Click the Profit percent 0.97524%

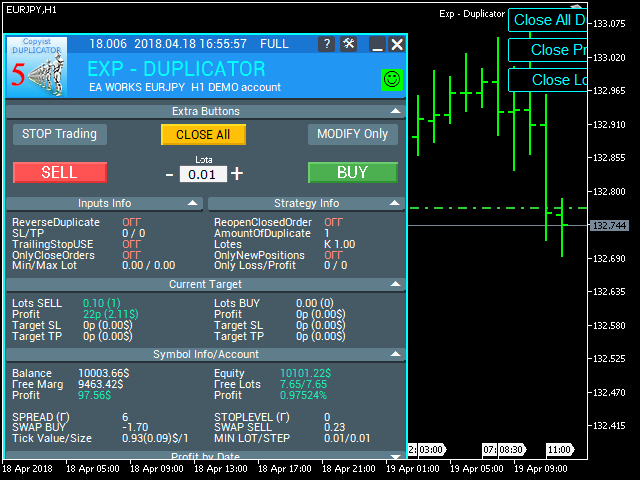click(303, 396)
